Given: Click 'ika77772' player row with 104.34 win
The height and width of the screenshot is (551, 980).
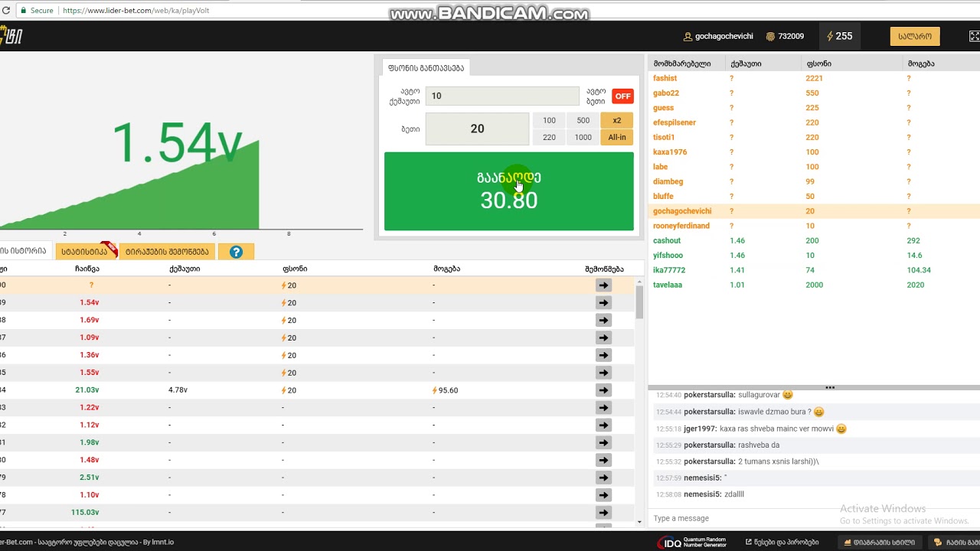Looking at the screenshot, I should coord(814,270).
